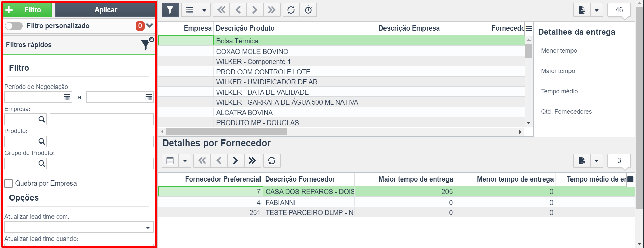The image size is (644, 248).
Task: Click the top grid export icon
Action: click(582, 10)
